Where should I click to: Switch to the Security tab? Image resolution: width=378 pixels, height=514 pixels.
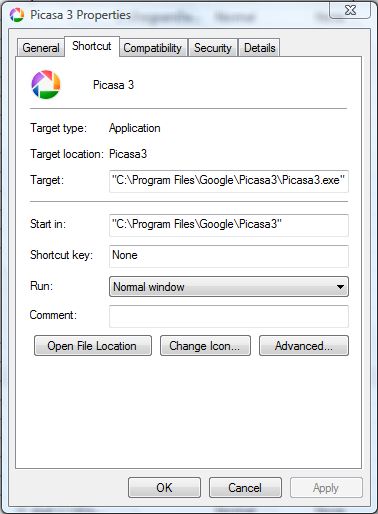tap(213, 48)
